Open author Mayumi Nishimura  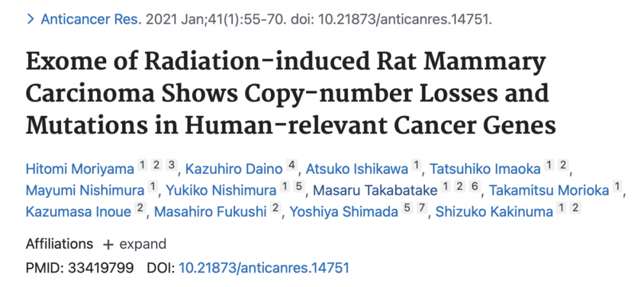(85, 190)
